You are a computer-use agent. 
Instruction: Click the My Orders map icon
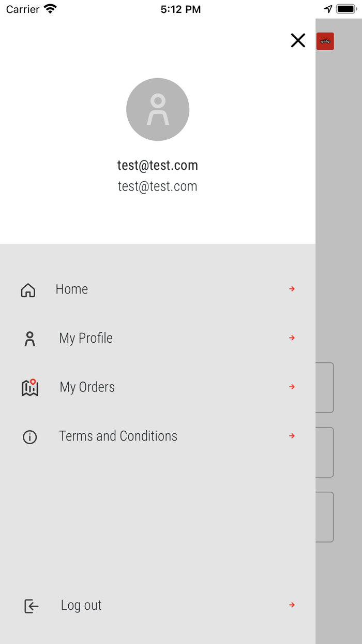[30, 388]
